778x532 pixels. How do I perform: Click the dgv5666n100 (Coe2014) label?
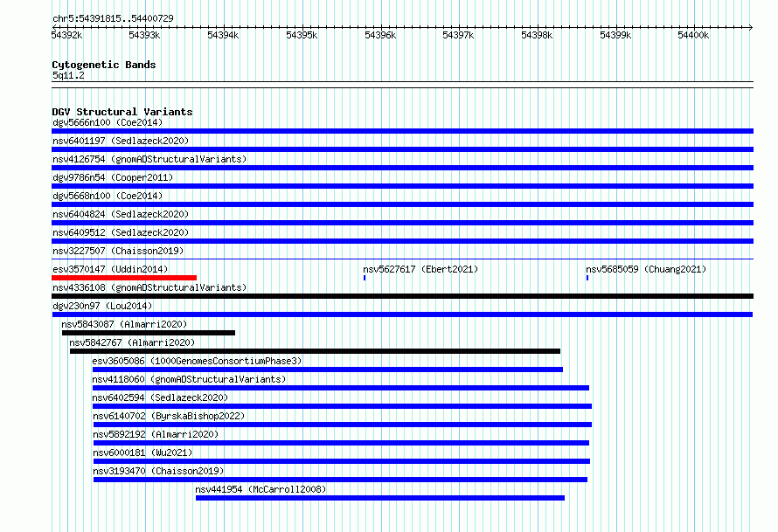pyautogui.click(x=108, y=122)
